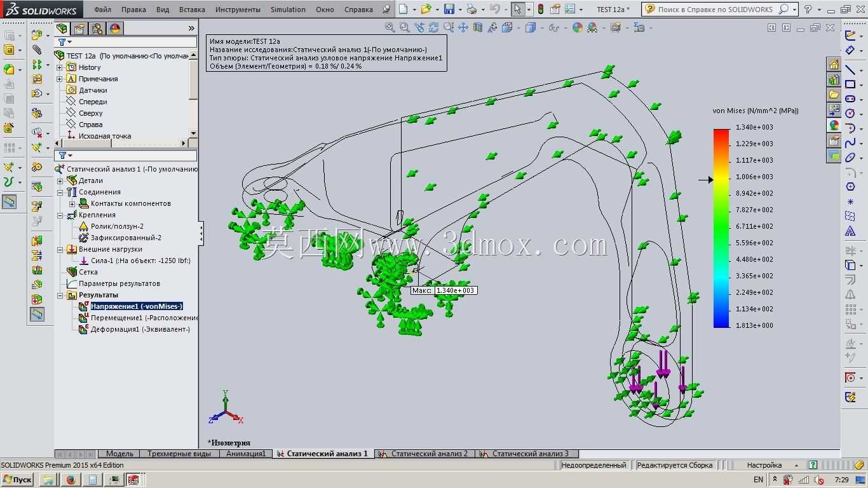Screen dimensions: 868x488
Task: Open the File Explorer pane
Action: click(x=834, y=95)
